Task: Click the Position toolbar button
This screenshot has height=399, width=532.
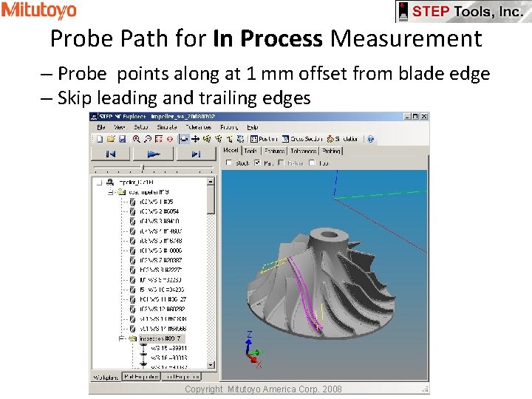Action: tap(264, 139)
